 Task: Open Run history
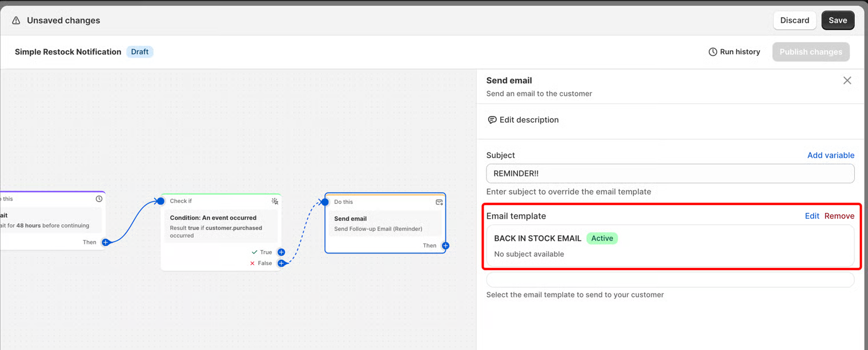pos(740,52)
